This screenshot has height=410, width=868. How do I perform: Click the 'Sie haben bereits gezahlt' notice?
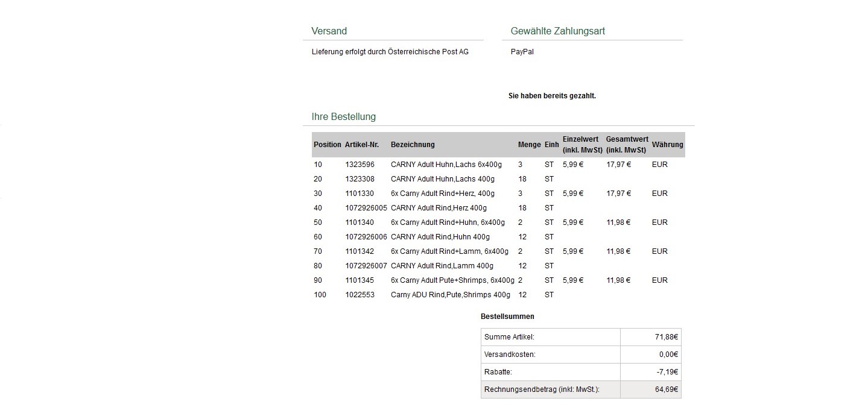pyautogui.click(x=552, y=96)
